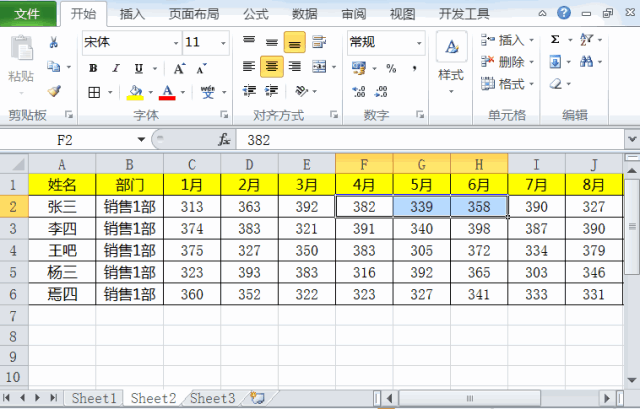
Task: Click the Insert Function fx button
Action: 224,140
